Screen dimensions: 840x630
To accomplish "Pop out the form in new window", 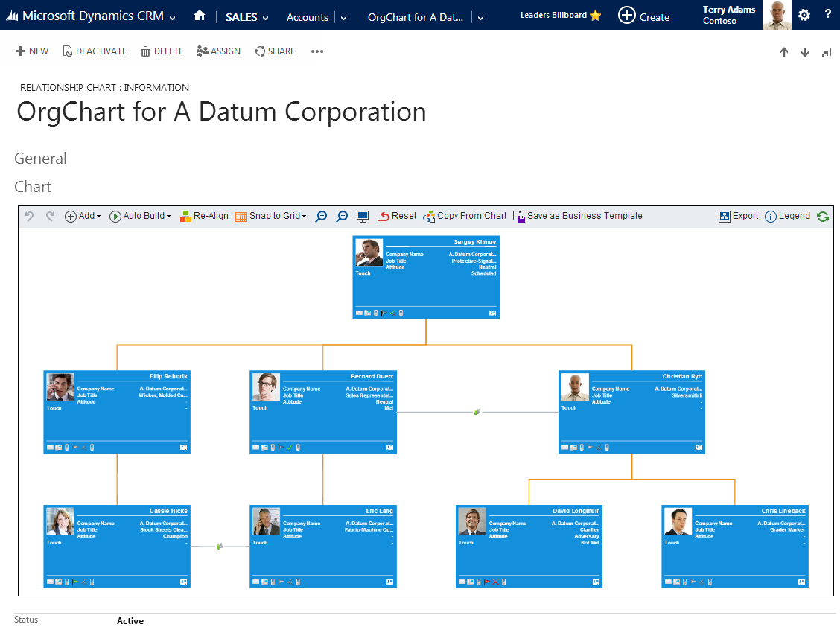I will (827, 52).
